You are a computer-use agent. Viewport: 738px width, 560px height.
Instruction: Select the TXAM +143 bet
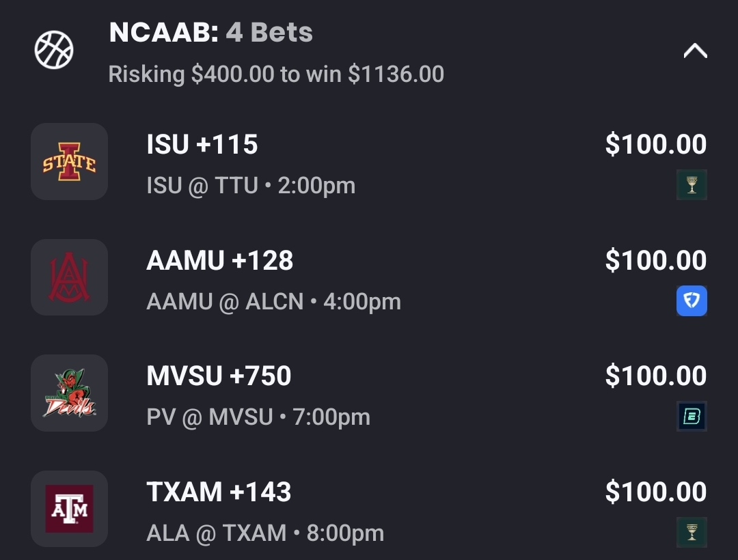(x=219, y=492)
